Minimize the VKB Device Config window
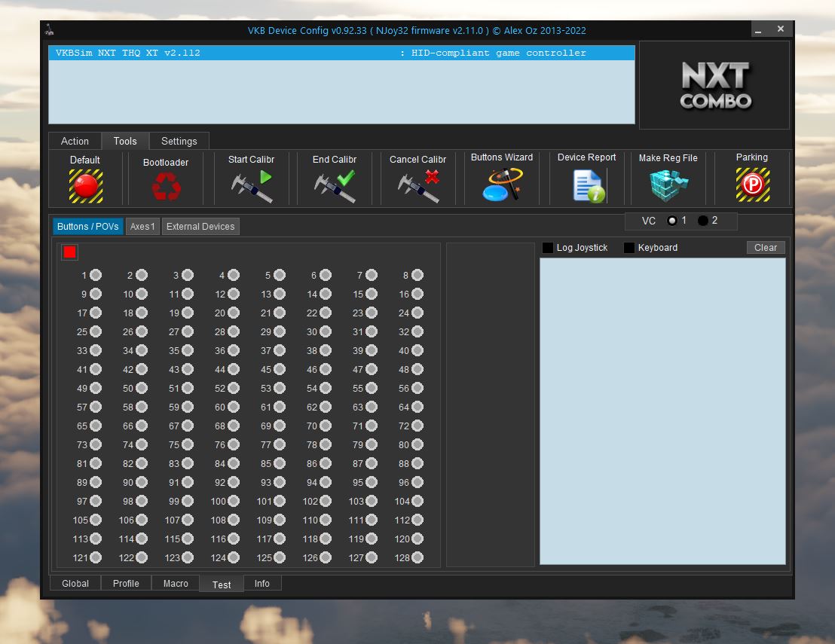835x644 pixels. pos(758,30)
